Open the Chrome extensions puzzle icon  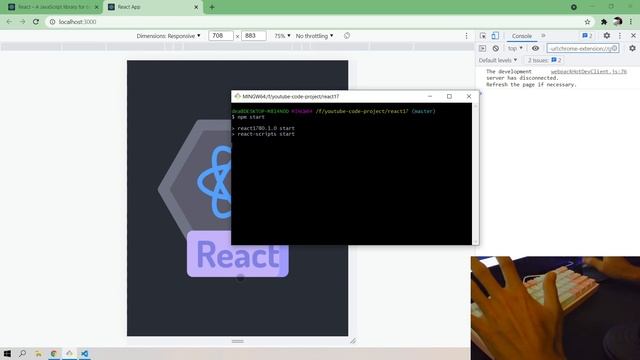604,22
